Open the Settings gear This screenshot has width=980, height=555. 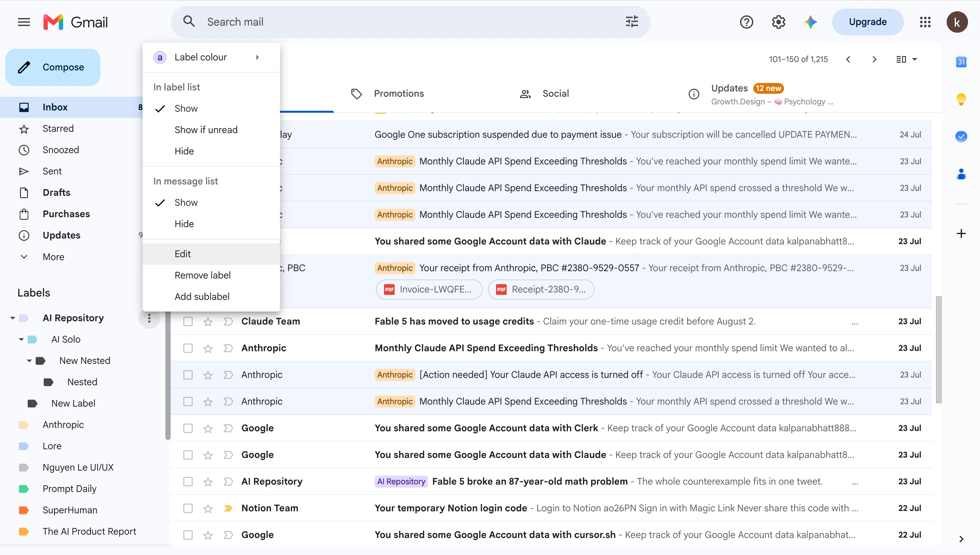(779, 22)
